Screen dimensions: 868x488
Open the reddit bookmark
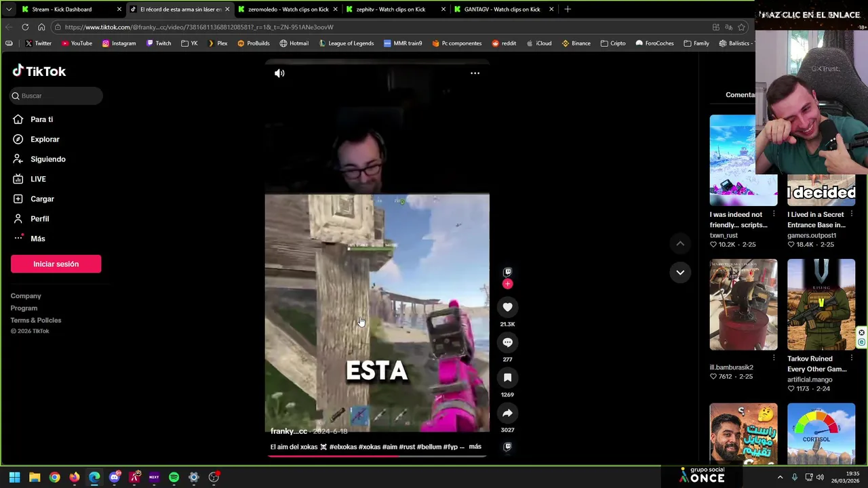click(x=504, y=43)
